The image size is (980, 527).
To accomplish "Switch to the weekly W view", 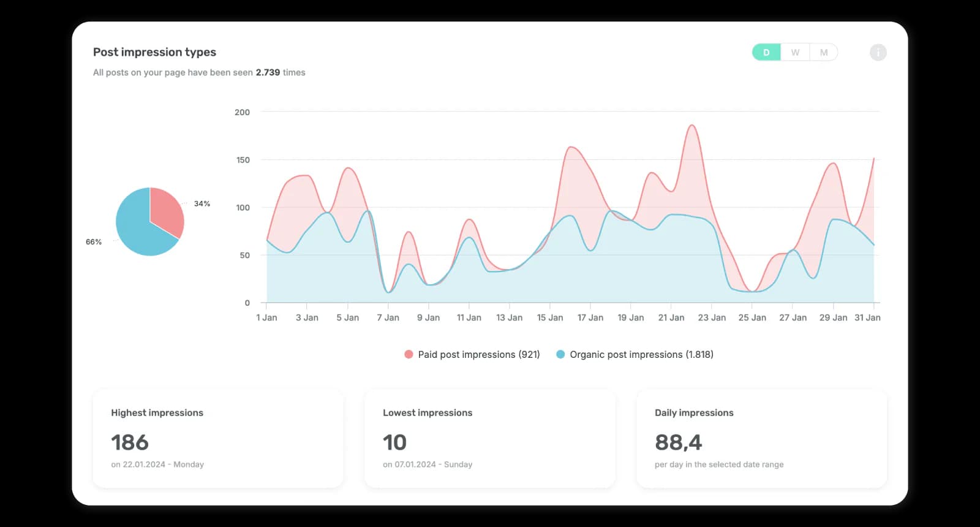I will [795, 52].
